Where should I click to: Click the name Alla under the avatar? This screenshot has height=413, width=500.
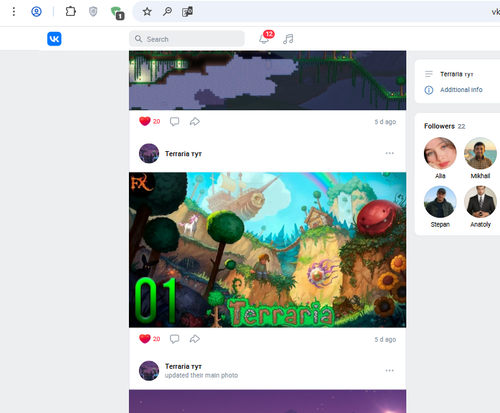(x=440, y=176)
